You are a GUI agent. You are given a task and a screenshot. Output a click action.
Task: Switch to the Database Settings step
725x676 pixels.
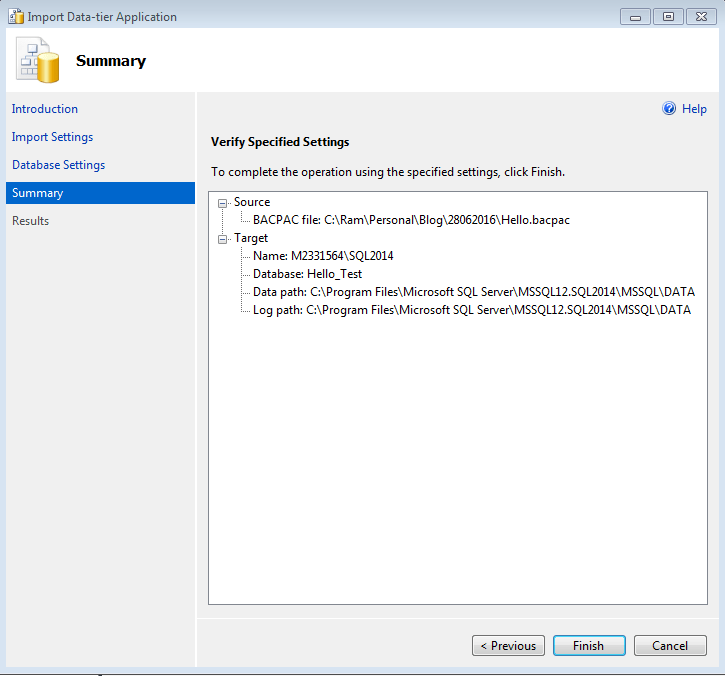pos(58,165)
